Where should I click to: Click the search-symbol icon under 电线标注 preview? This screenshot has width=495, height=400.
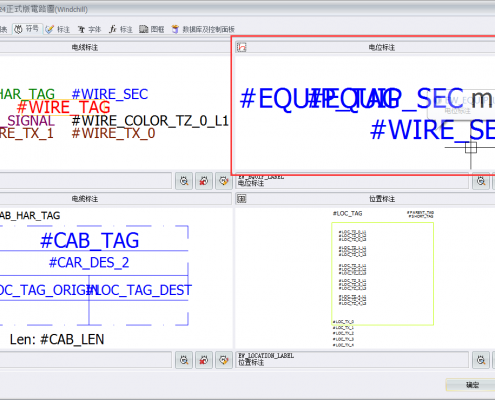click(x=184, y=181)
